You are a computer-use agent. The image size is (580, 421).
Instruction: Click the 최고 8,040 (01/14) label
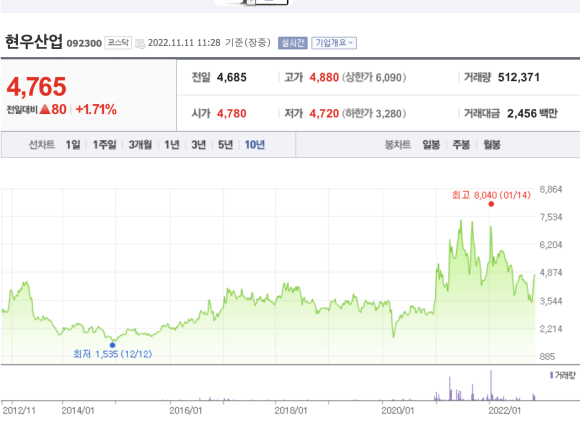(491, 195)
